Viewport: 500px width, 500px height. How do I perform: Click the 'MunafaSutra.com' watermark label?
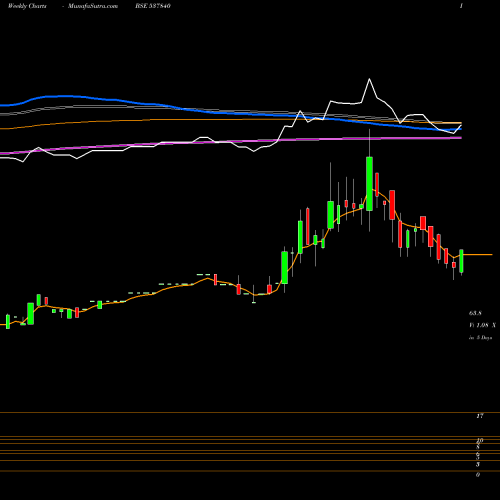click(93, 6)
